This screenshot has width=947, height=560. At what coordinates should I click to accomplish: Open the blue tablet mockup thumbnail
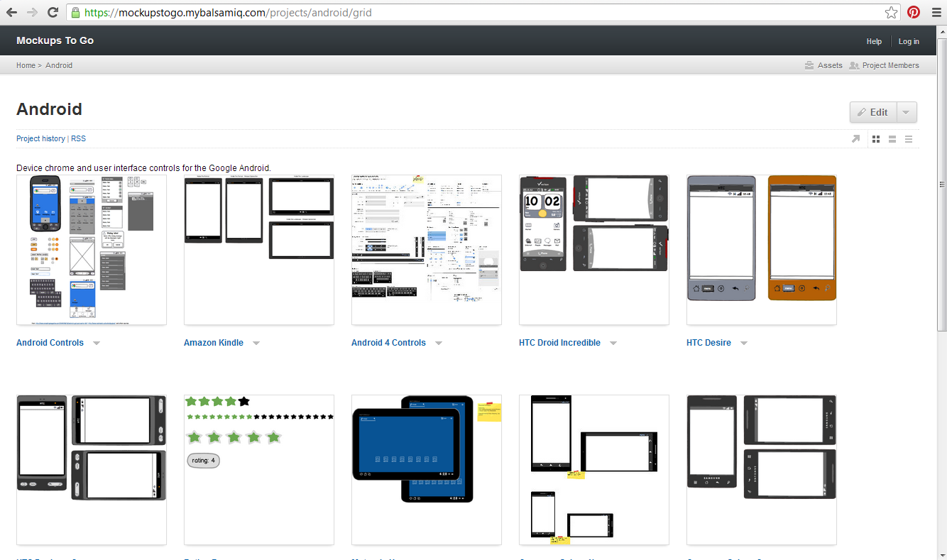[427, 470]
